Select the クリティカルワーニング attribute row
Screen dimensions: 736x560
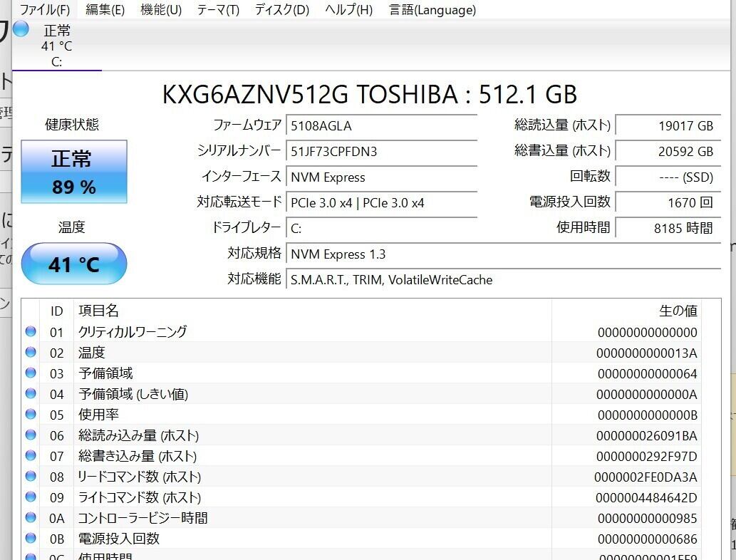361,332
